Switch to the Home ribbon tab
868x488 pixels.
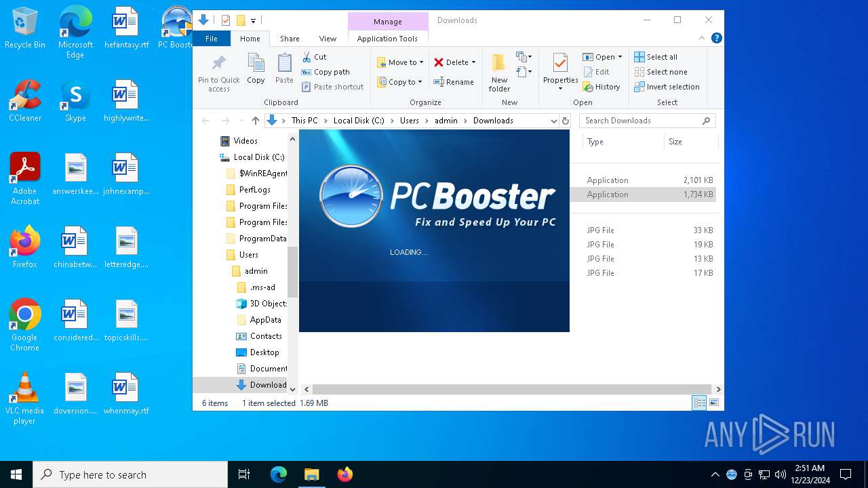pos(250,39)
